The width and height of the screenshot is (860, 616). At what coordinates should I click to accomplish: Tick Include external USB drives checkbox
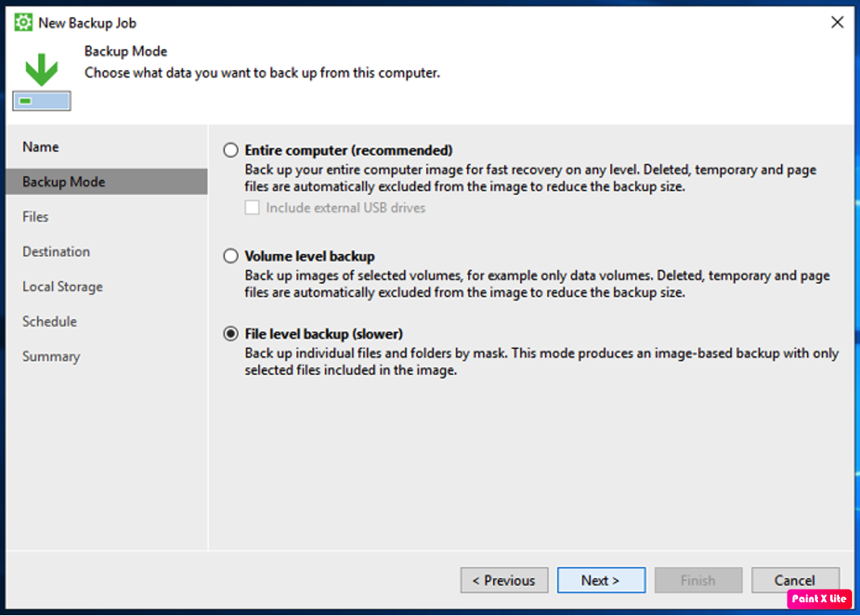point(252,208)
